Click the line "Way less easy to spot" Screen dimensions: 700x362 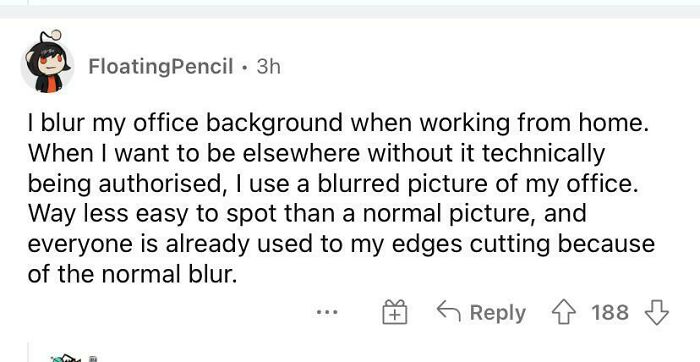307,214
